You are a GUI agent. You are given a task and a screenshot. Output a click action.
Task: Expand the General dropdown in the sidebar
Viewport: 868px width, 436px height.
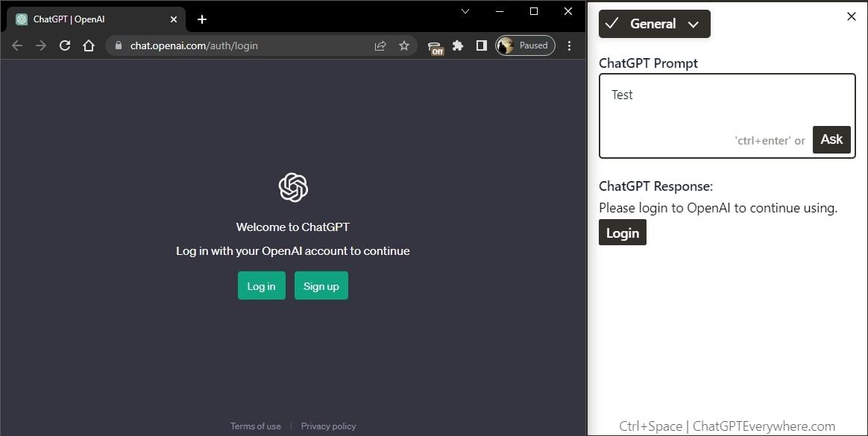[654, 24]
